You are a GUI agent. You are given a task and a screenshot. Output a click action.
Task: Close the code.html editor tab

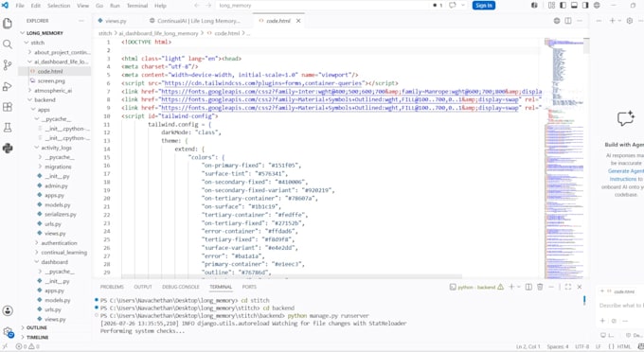pos(298,21)
